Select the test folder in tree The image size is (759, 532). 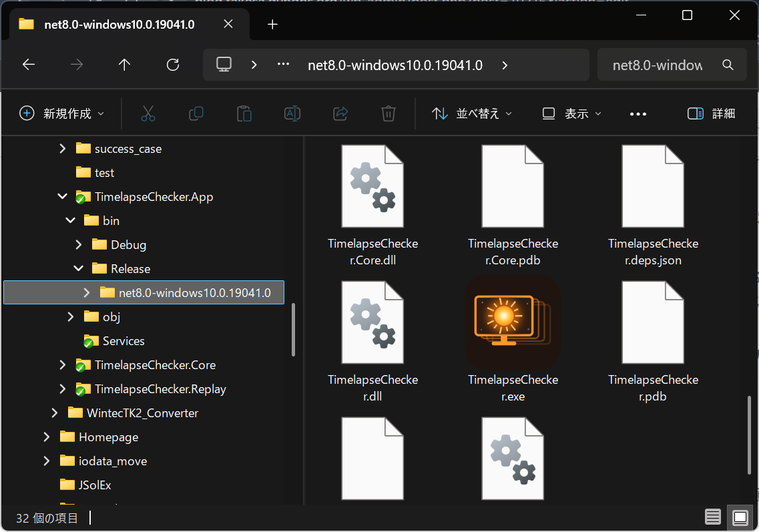pos(95,173)
